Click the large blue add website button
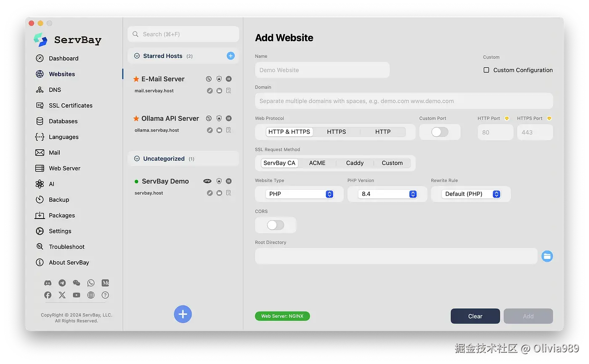The height and width of the screenshot is (364, 589). tap(183, 314)
